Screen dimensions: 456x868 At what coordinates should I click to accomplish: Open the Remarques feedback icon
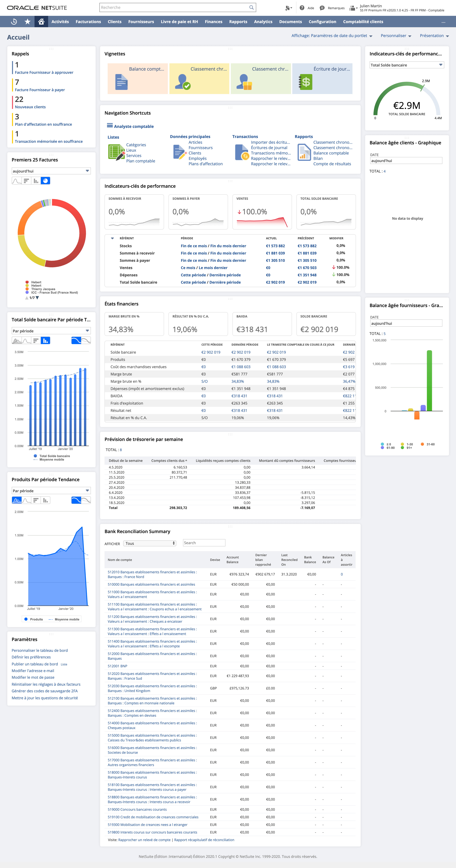[x=322, y=8]
